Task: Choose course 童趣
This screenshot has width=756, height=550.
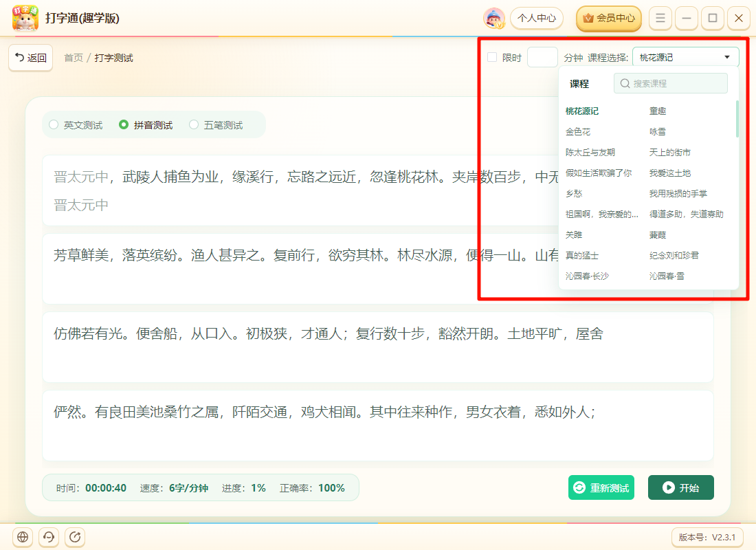Action: [658, 111]
